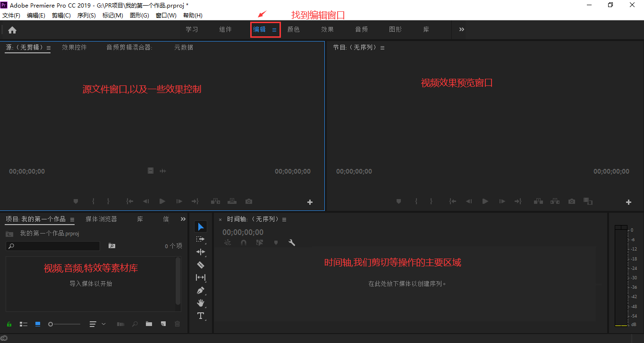Click the New Bin folder icon
Screen dimensions: 644x343
coord(149,324)
